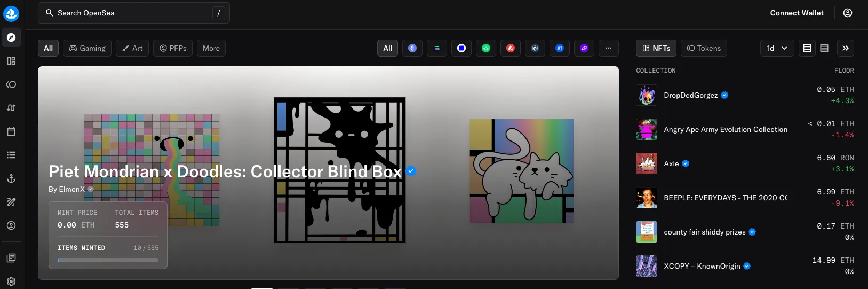
Task: Click the first carousel indicator dot
Action: [x=262, y=287]
